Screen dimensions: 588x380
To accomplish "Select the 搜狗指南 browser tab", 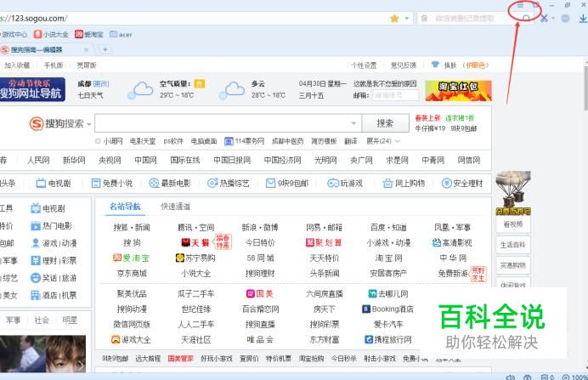I will pos(37,50).
